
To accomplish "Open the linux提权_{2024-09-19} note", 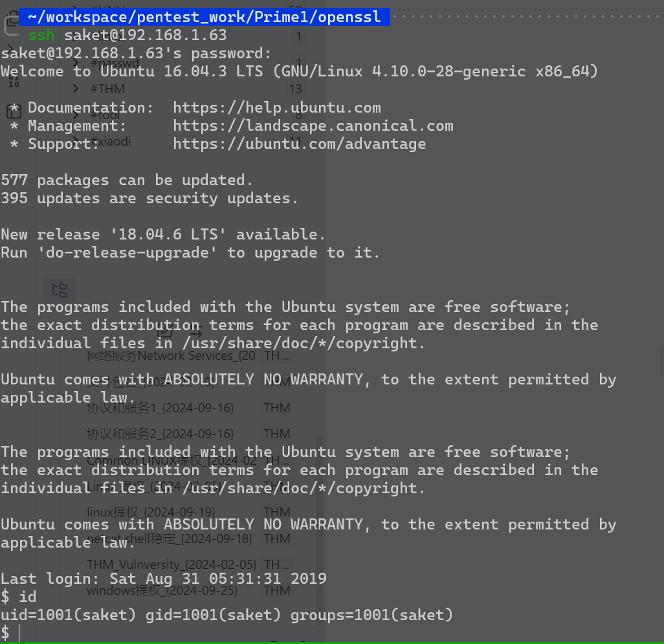I will [x=151, y=513].
